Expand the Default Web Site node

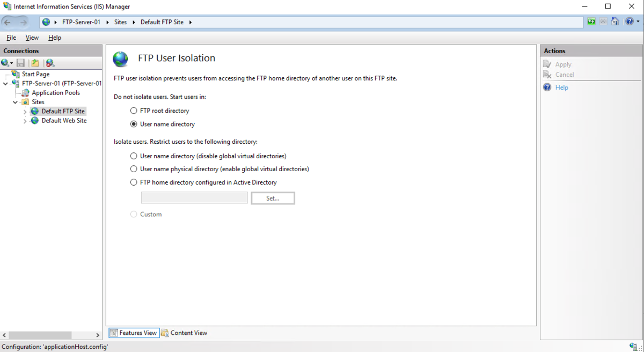click(x=25, y=121)
